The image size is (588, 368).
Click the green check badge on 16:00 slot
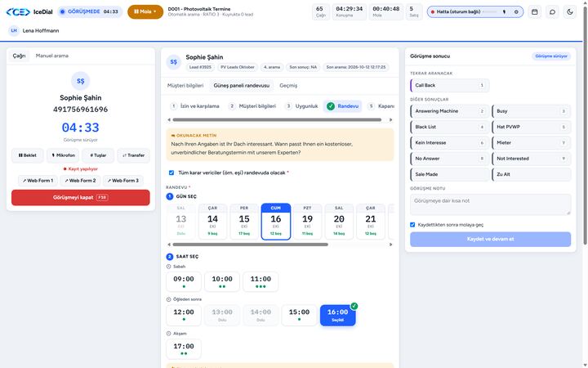[x=354, y=306]
